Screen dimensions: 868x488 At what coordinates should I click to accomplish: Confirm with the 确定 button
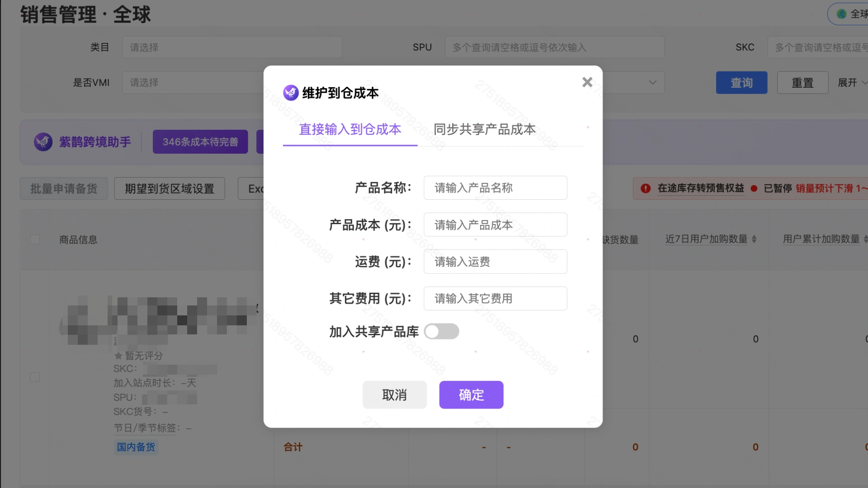pyautogui.click(x=471, y=395)
